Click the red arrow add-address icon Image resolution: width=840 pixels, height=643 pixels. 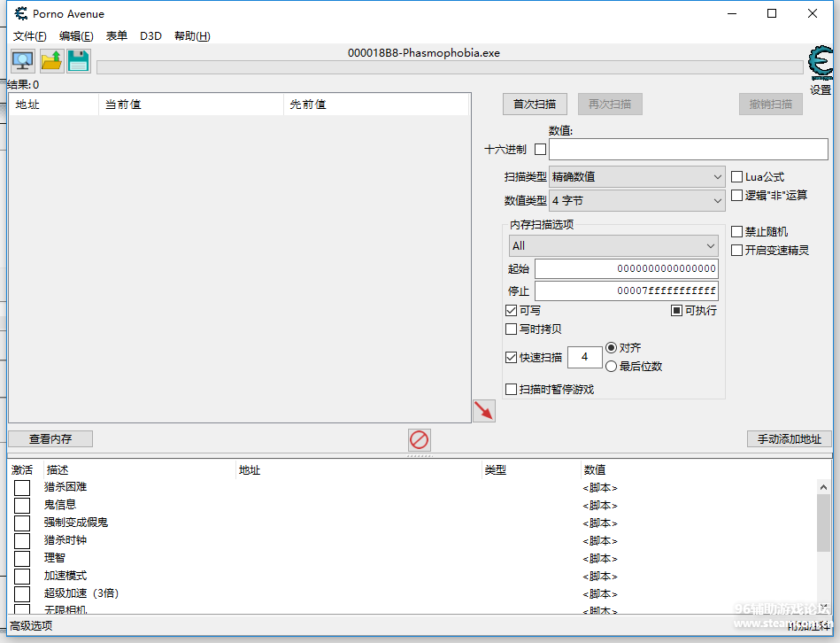coord(483,410)
